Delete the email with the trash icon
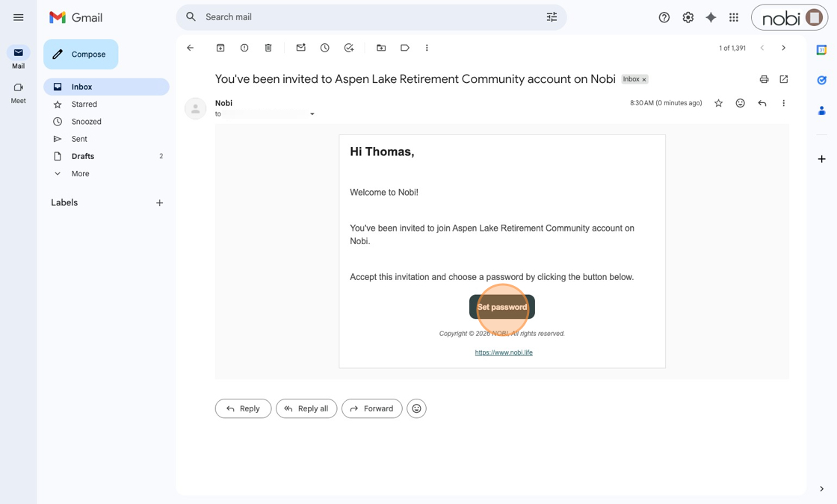The image size is (837, 504). (268, 48)
